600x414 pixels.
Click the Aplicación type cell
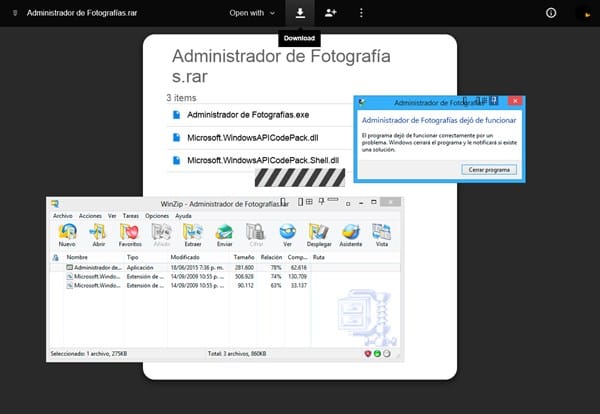[140, 267]
